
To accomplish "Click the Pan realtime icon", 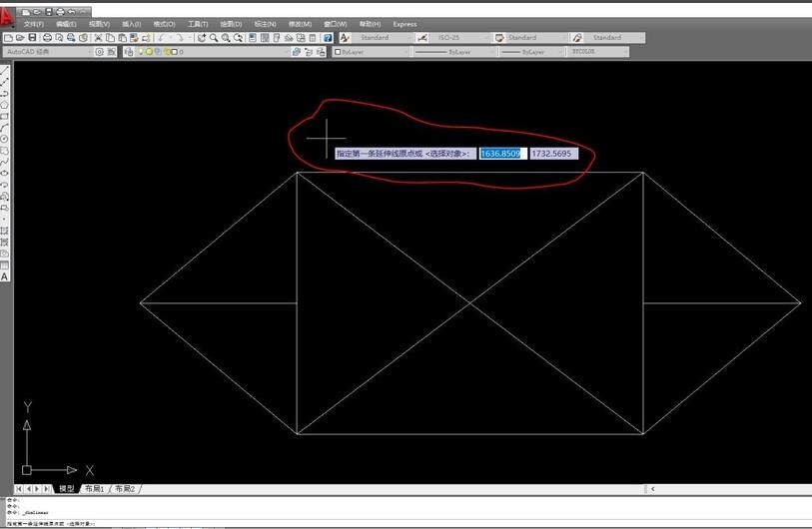I will pyautogui.click(x=202, y=38).
